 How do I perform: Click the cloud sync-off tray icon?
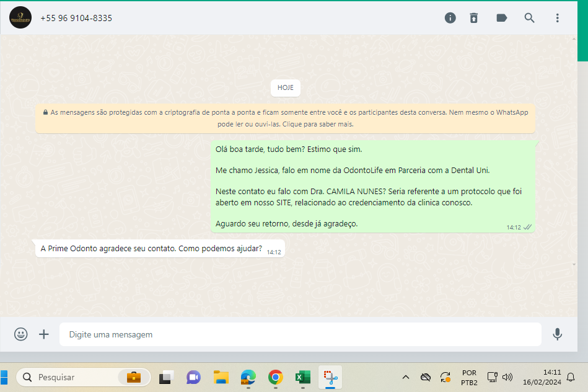click(425, 377)
